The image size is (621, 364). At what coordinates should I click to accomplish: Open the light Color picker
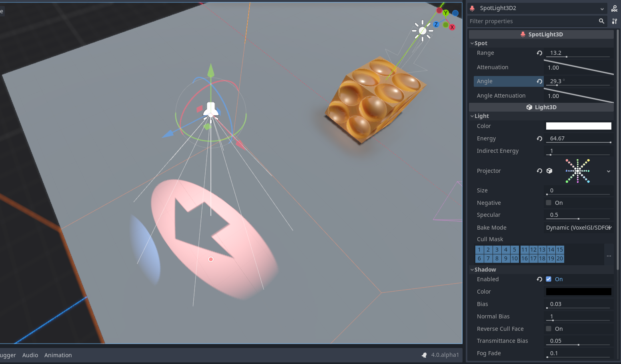pos(578,126)
